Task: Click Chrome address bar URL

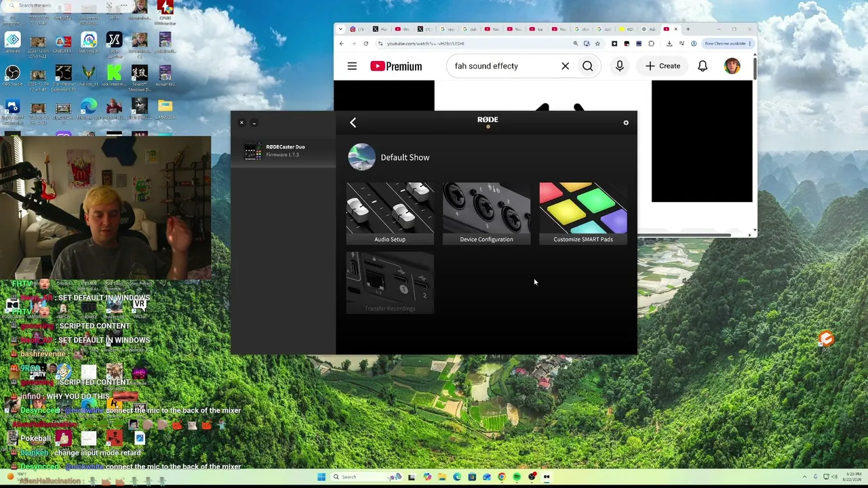Action: pos(426,43)
